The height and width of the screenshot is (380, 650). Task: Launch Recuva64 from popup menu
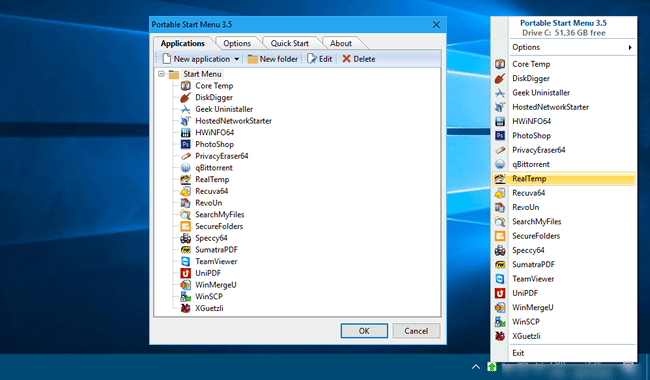click(564, 193)
